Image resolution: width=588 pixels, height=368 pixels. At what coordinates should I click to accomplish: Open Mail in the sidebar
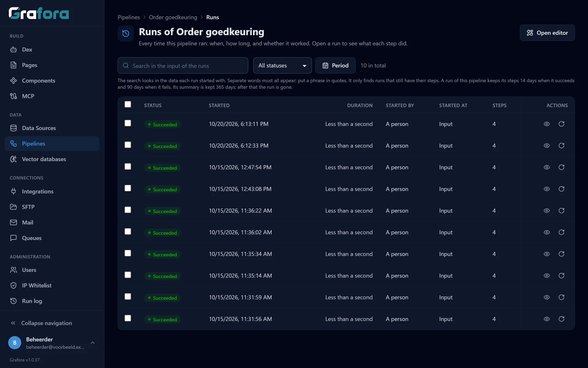click(52, 222)
